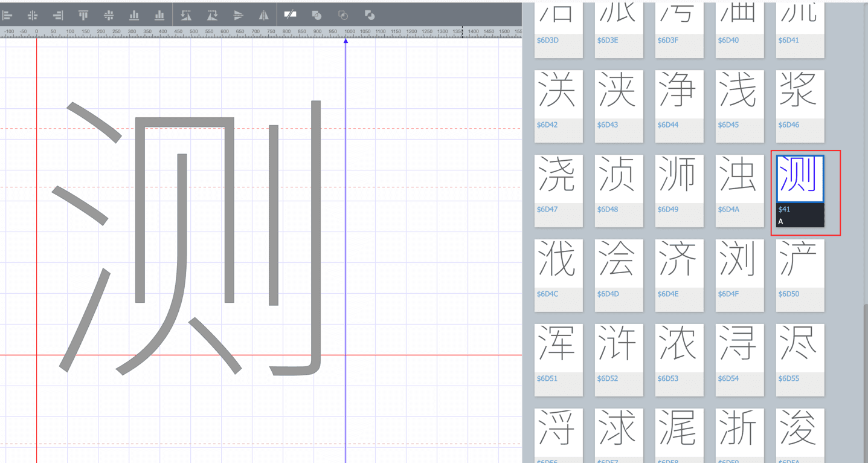Select the 浍 glyph card $6D4D

pyautogui.click(x=619, y=276)
